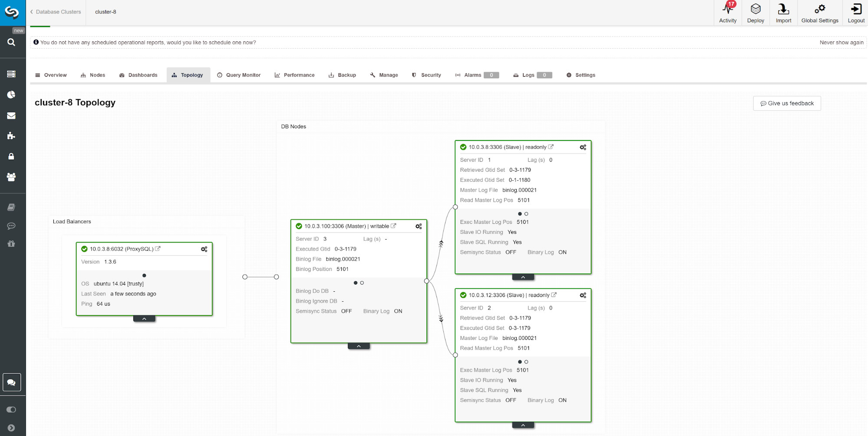Click Give us feedback button
The width and height of the screenshot is (868, 436).
click(787, 103)
